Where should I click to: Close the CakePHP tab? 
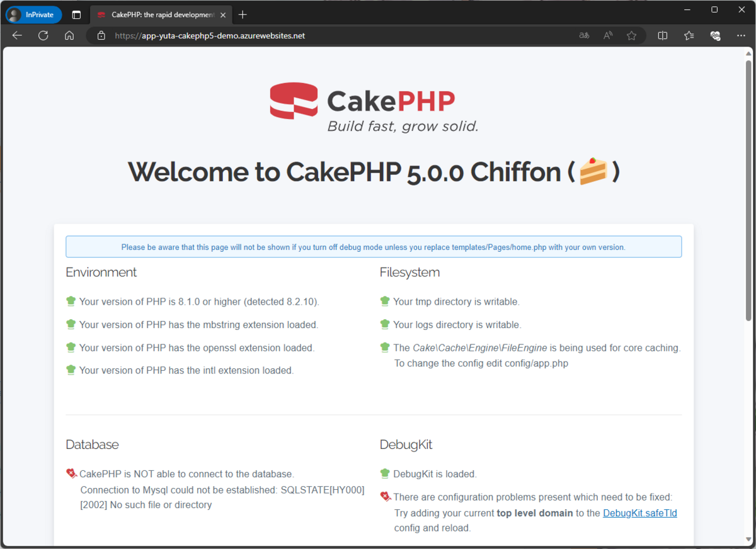point(222,13)
